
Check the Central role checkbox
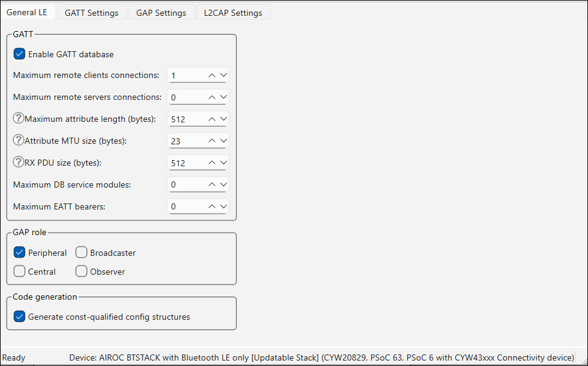pos(19,272)
